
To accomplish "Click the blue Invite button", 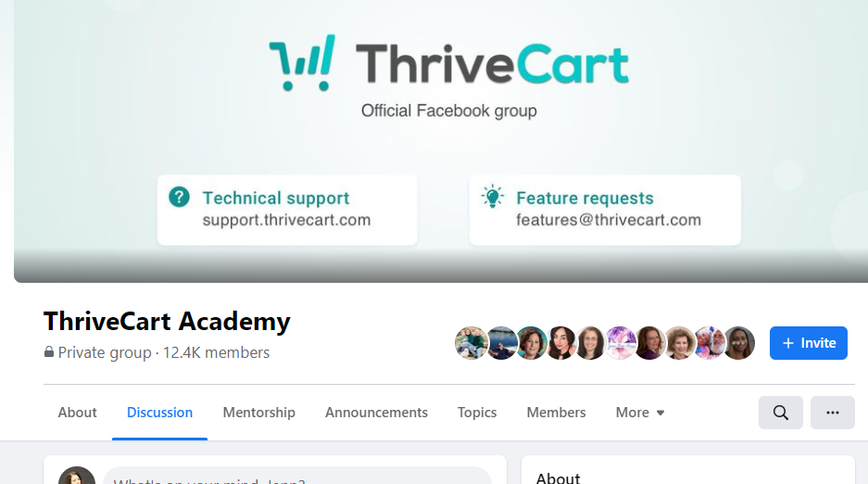I will pyautogui.click(x=808, y=343).
